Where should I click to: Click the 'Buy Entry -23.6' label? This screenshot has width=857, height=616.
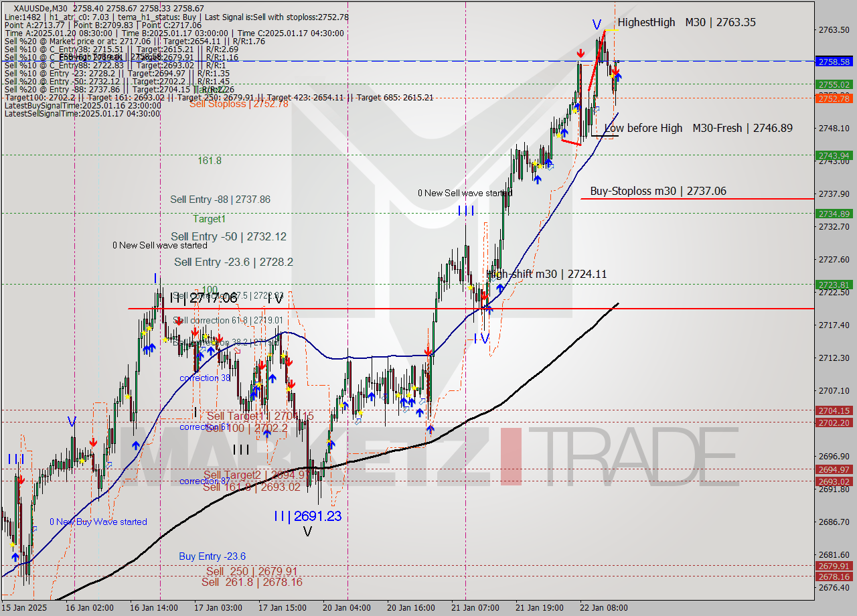[x=212, y=556]
